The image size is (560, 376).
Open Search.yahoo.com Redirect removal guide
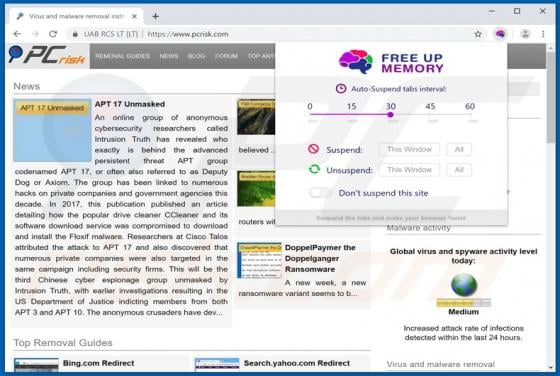coord(297,363)
